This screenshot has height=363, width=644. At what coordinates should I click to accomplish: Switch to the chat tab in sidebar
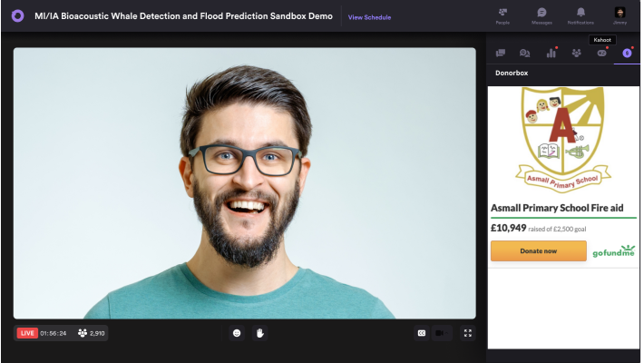(500, 54)
